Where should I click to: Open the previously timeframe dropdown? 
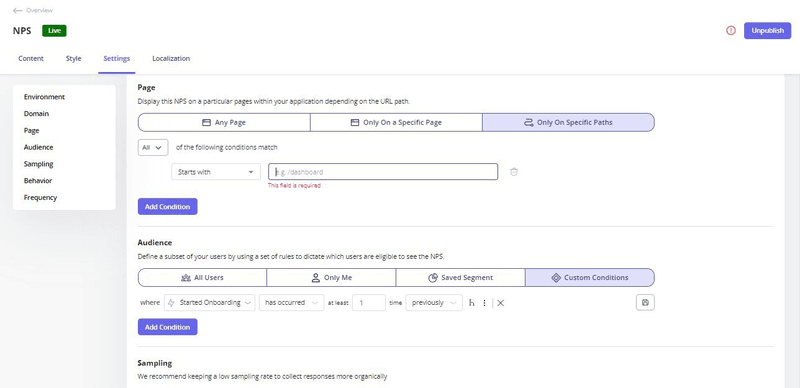(x=434, y=303)
